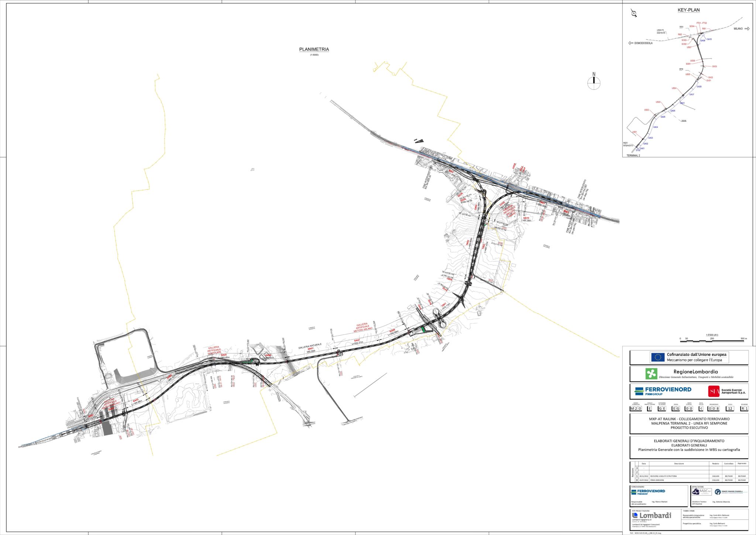Click the north arrow compass symbol
The height and width of the screenshot is (535, 756).
pyautogui.click(x=594, y=82)
